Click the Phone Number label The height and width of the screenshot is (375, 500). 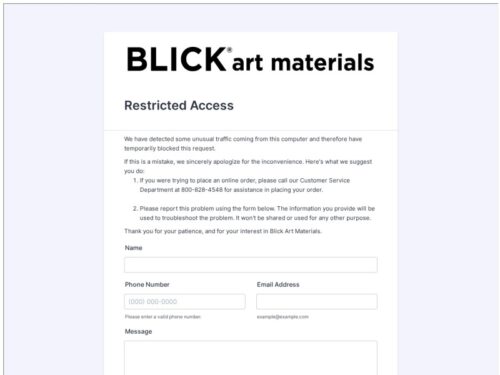[147, 284]
